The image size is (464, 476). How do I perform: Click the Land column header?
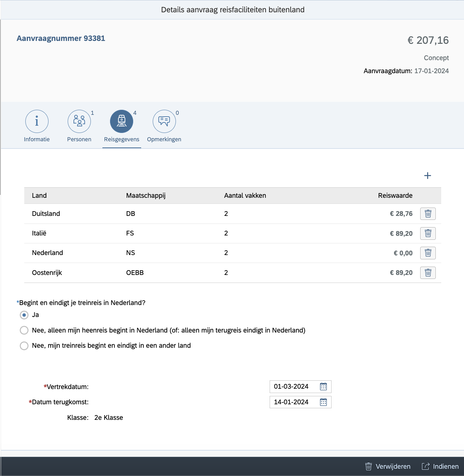pos(39,196)
